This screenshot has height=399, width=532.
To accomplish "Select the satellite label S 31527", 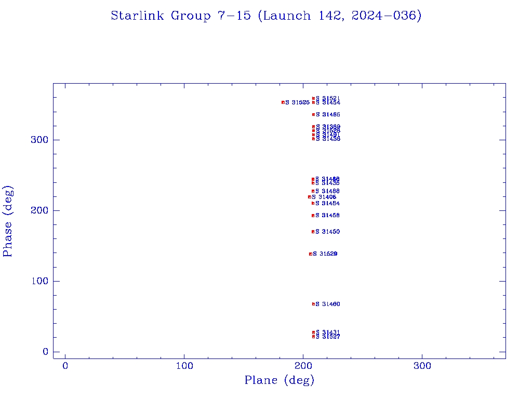I will coord(328,337).
